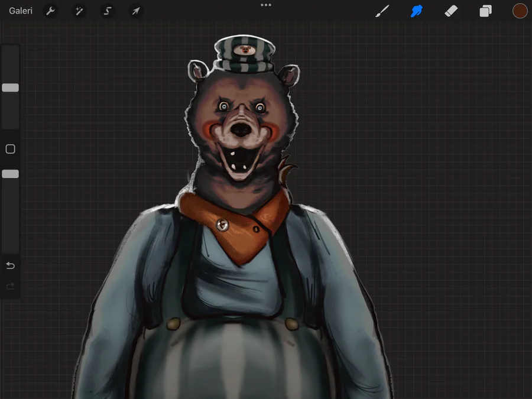The height and width of the screenshot is (399, 532).
Task: Tap the redo arrow in sidebar
Action: tap(11, 286)
